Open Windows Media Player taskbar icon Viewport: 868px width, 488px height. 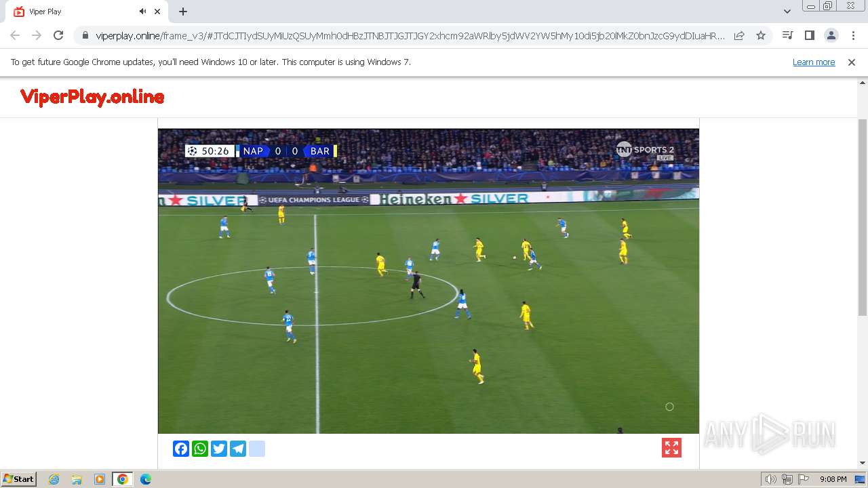click(x=100, y=479)
